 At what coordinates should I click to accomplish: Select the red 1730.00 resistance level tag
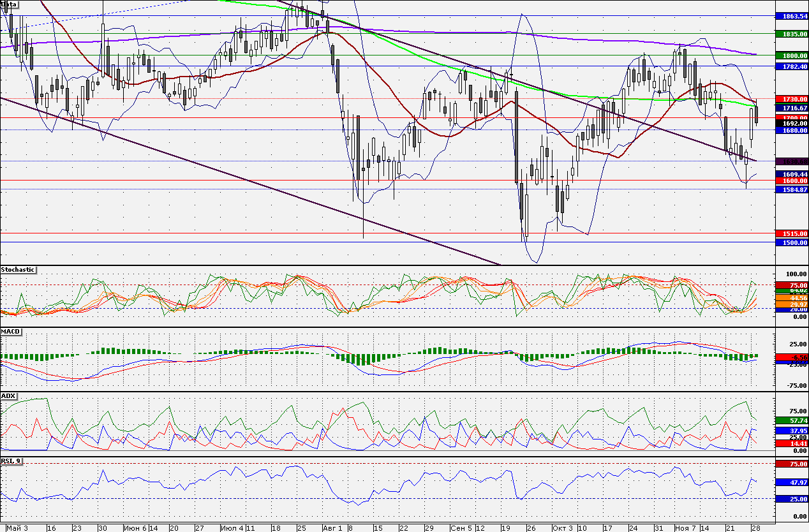tap(791, 100)
